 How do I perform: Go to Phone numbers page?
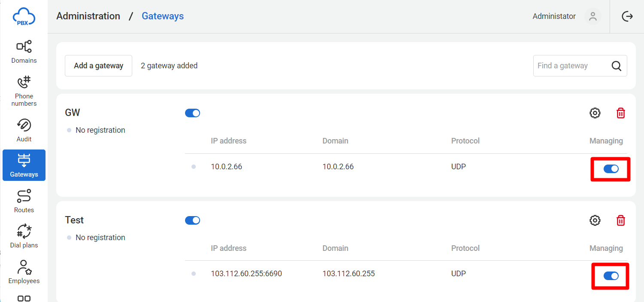pyautogui.click(x=24, y=91)
